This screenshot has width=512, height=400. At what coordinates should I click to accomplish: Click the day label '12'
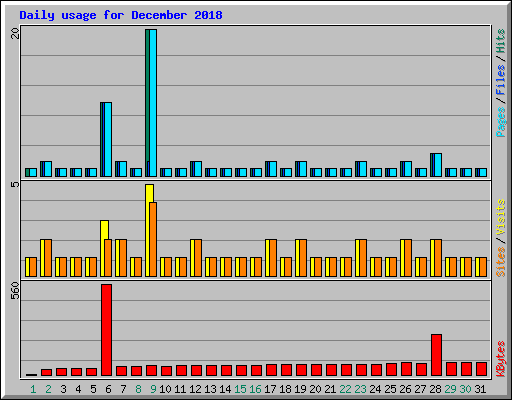[x=195, y=389]
